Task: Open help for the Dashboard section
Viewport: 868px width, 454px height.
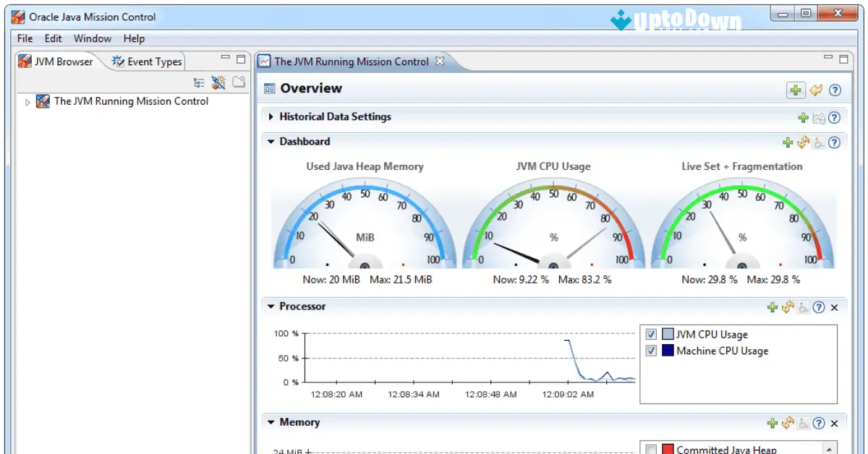Action: pyautogui.click(x=835, y=142)
